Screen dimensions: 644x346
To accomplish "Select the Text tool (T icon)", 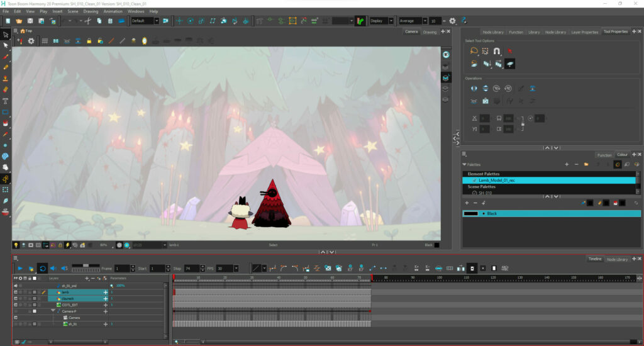I will 5,101.
